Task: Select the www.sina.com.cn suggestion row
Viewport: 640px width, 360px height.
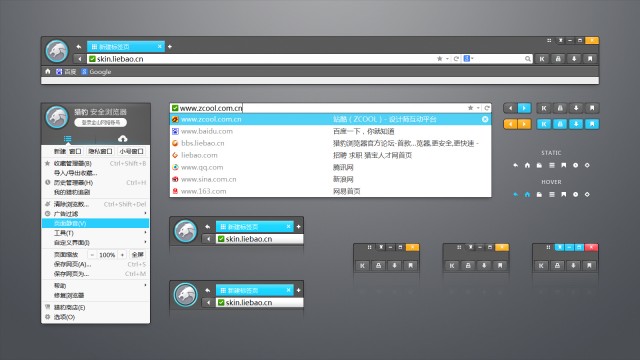Action: coord(330,179)
